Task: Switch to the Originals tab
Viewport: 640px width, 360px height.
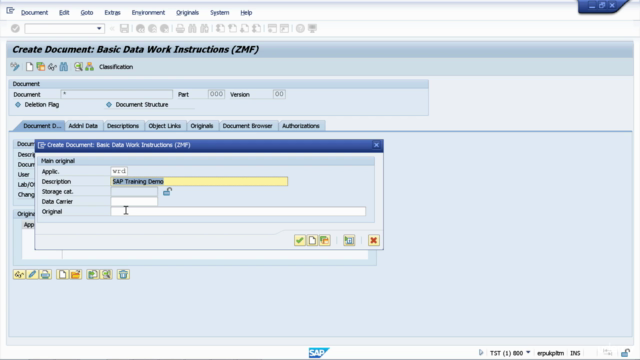Action: (x=202, y=126)
